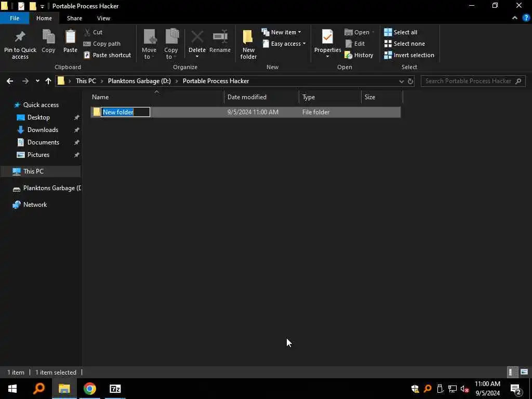Refresh the current folder
The image size is (532, 399).
[410, 82]
